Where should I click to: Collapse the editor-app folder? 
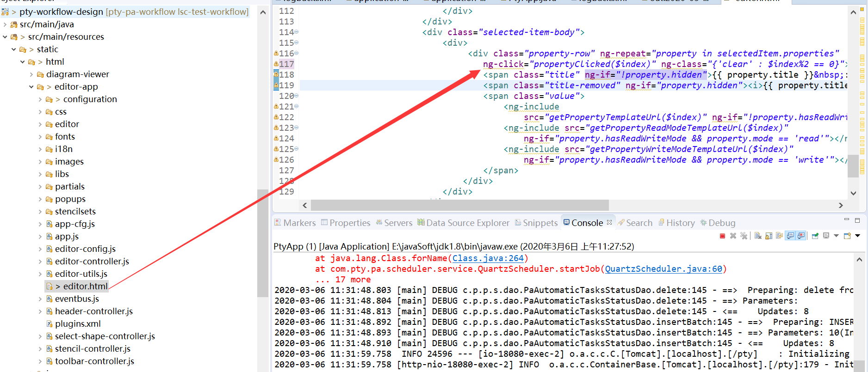[31, 87]
